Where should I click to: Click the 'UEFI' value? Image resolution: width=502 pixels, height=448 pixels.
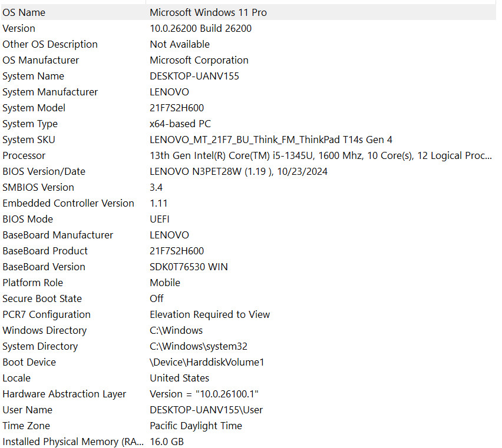pyautogui.click(x=160, y=219)
